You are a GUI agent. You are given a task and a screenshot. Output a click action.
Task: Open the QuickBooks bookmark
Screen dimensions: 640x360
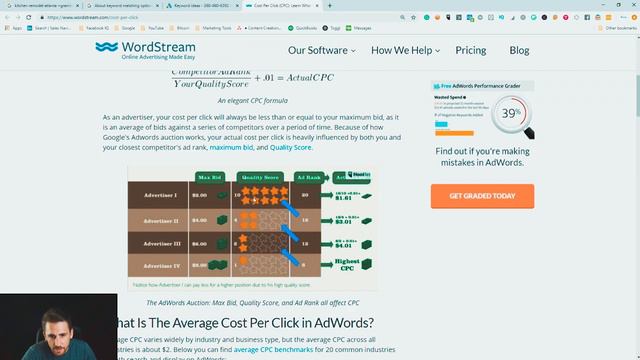302,28
